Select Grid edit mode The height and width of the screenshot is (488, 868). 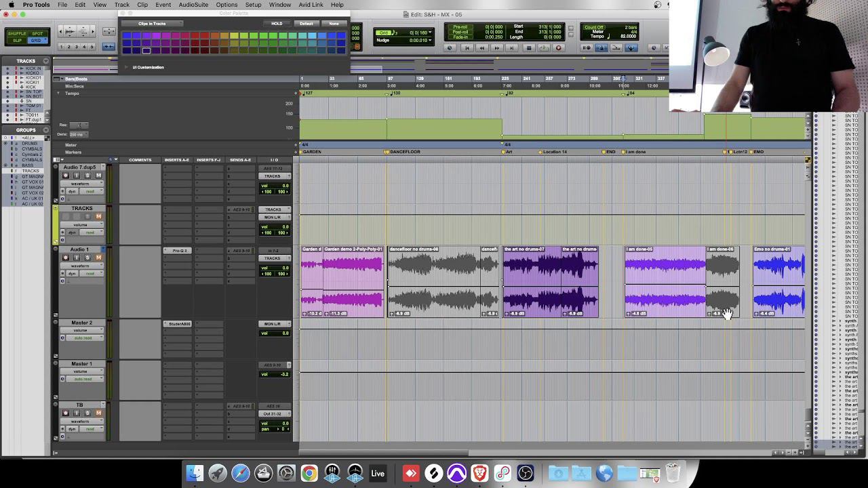click(37, 41)
